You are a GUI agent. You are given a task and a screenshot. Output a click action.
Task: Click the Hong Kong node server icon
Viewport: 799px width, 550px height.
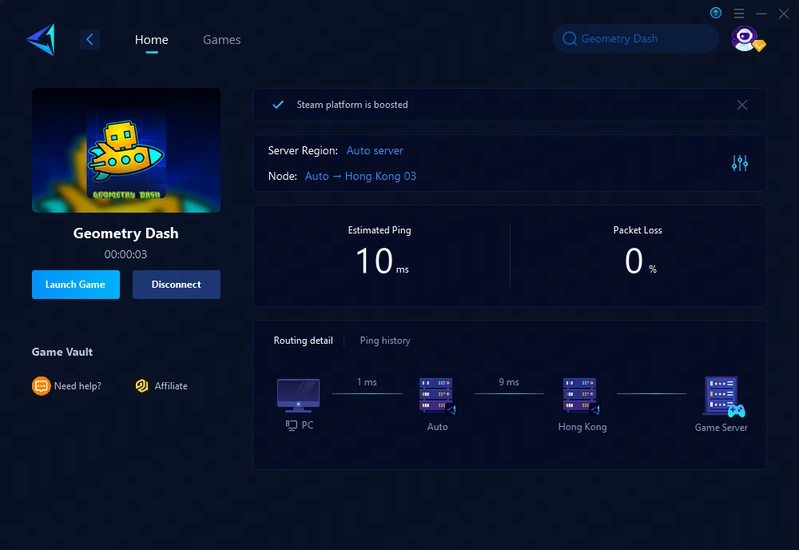(x=581, y=396)
